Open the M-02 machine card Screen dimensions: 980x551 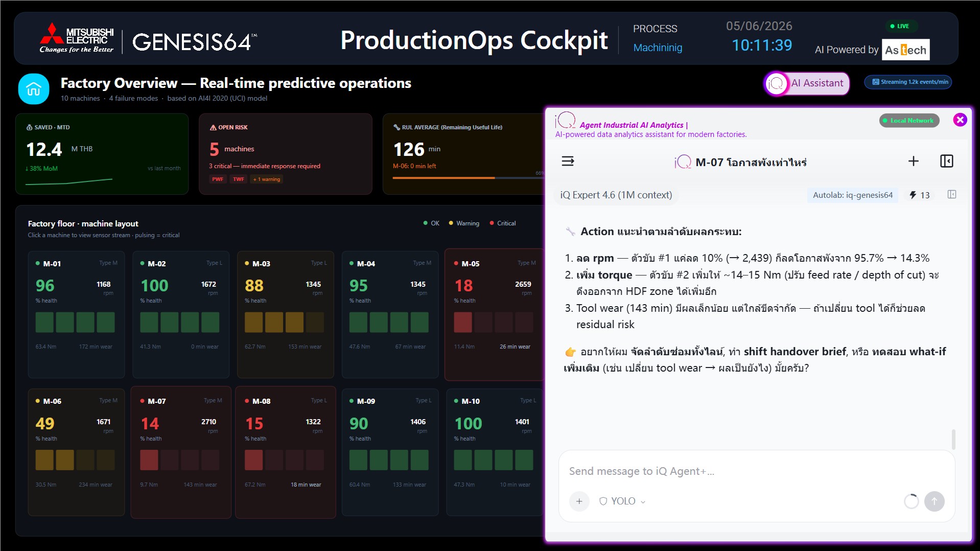[181, 314]
